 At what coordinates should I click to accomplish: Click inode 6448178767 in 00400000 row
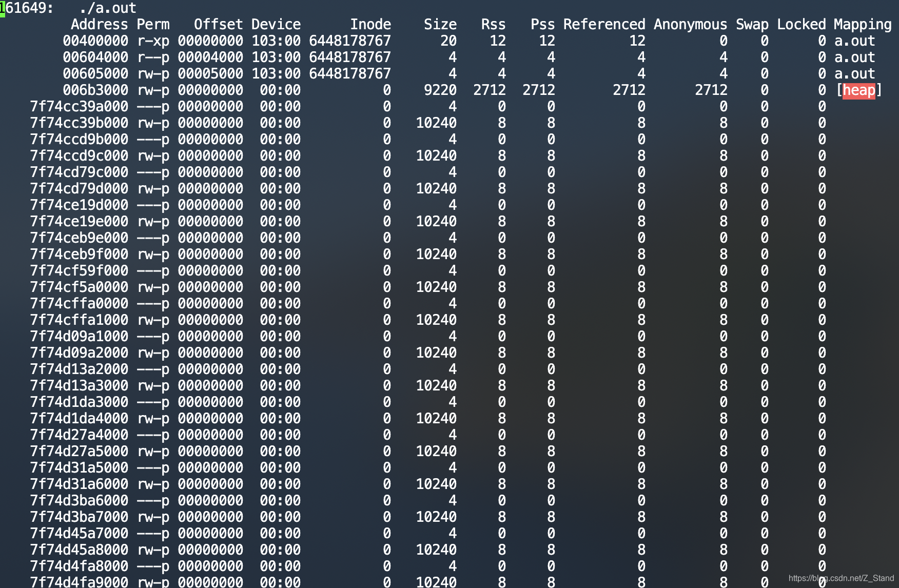point(350,41)
